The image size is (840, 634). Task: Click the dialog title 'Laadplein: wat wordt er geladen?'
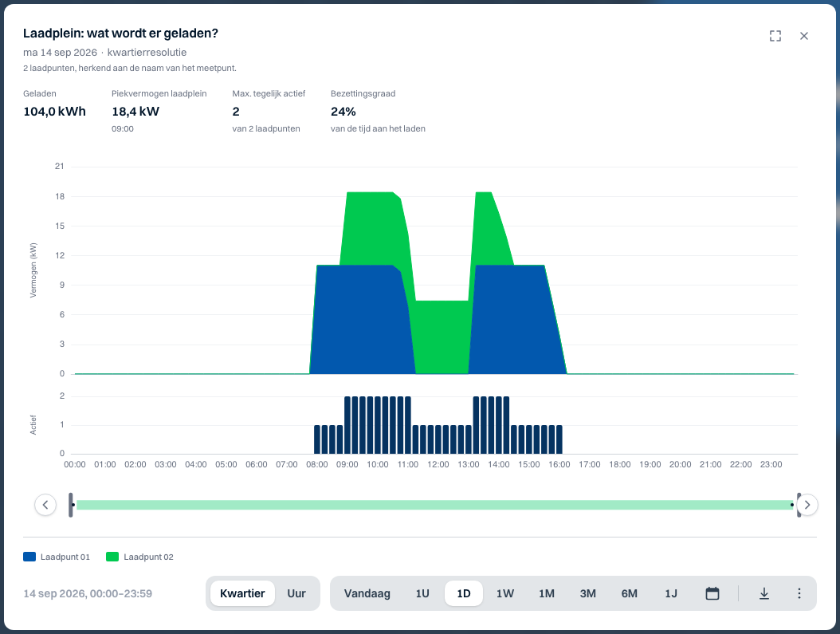click(120, 33)
